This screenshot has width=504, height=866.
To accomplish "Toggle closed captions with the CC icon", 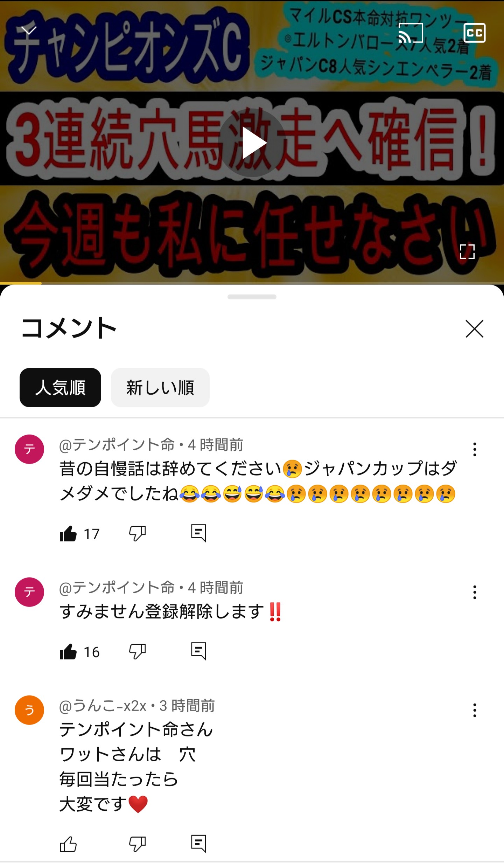I will point(474,33).
